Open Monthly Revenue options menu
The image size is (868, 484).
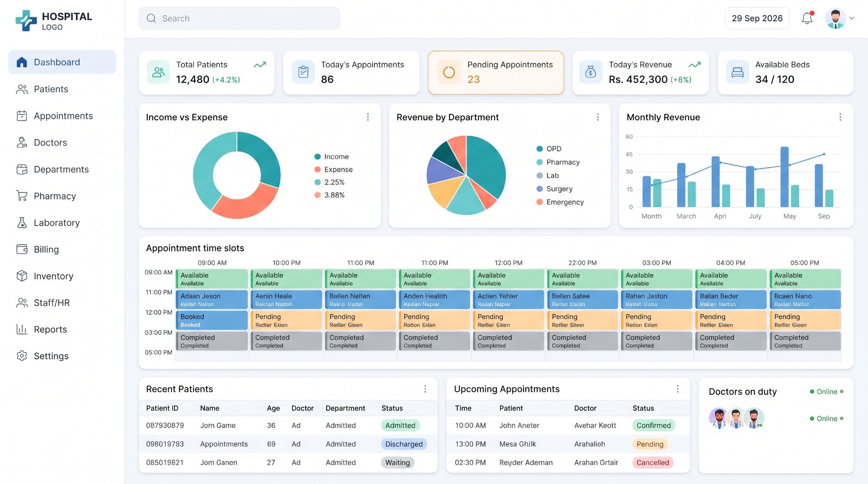point(840,117)
